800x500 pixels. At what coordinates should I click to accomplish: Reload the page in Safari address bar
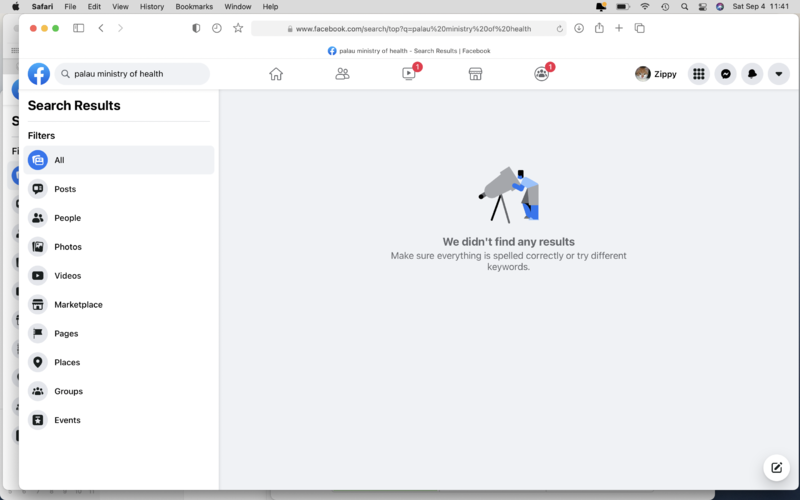pos(559,28)
